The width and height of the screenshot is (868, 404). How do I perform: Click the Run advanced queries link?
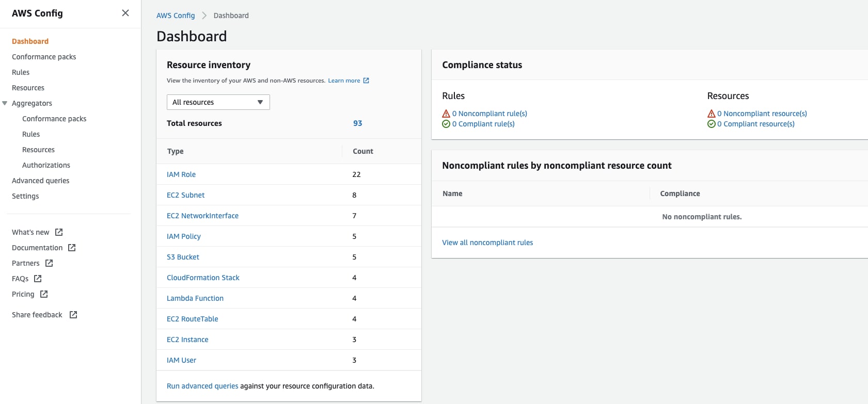(202, 386)
